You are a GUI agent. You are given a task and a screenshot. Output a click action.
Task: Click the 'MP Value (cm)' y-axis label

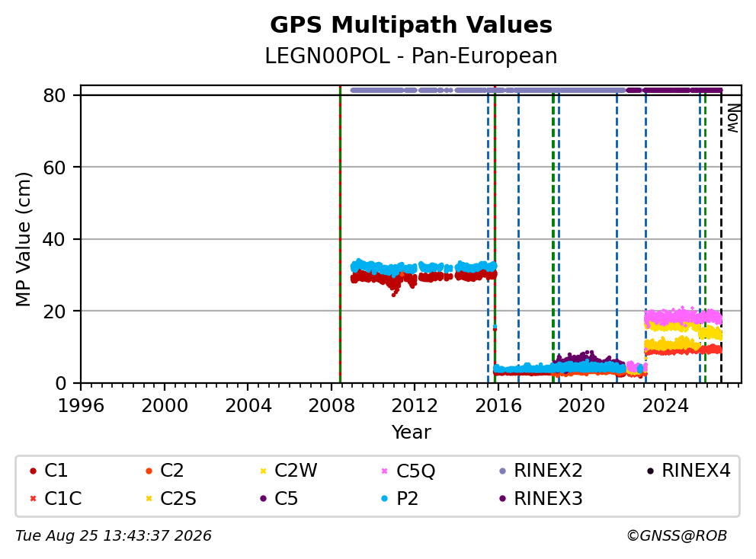[x=23, y=239]
